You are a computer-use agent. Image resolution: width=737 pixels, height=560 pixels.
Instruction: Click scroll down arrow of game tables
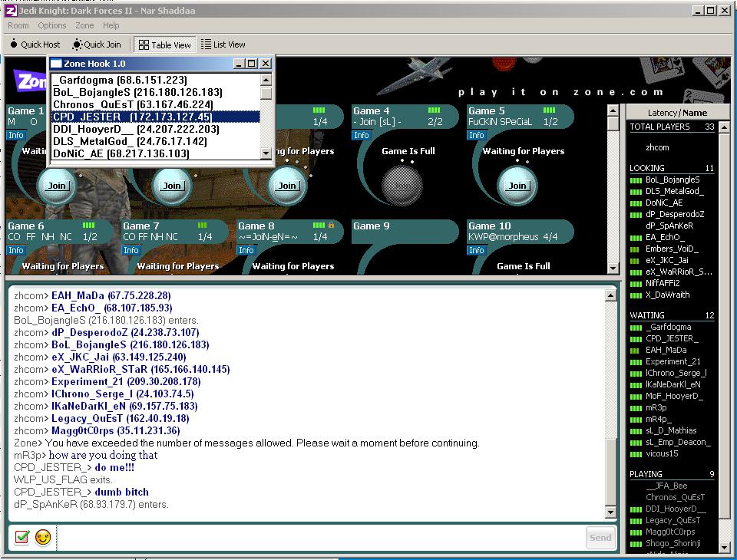pyautogui.click(x=613, y=268)
